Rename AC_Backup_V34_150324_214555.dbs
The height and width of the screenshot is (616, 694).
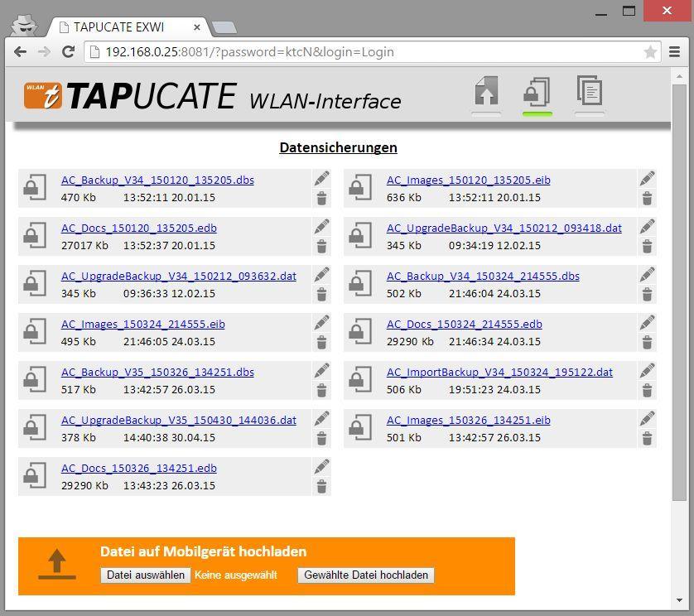[x=647, y=275]
